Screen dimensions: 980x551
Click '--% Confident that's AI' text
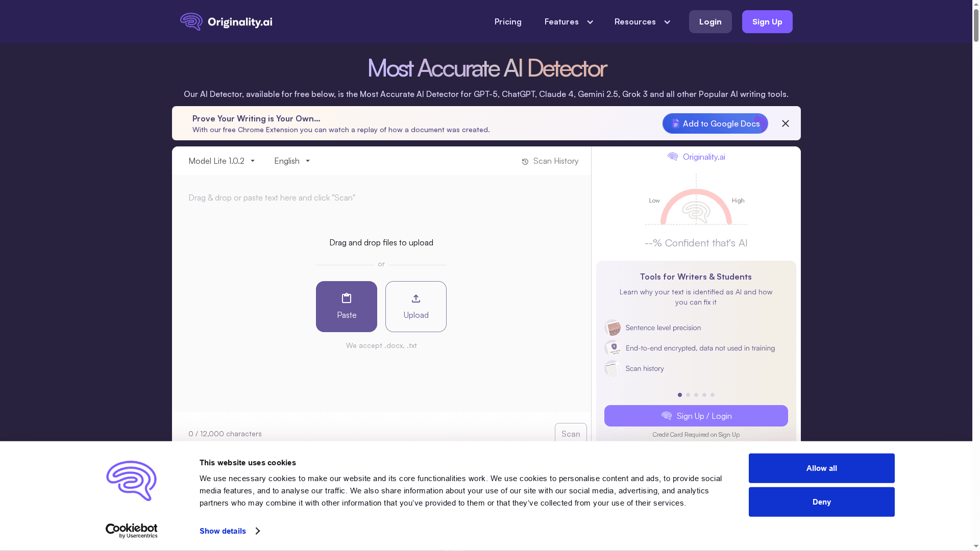(696, 243)
